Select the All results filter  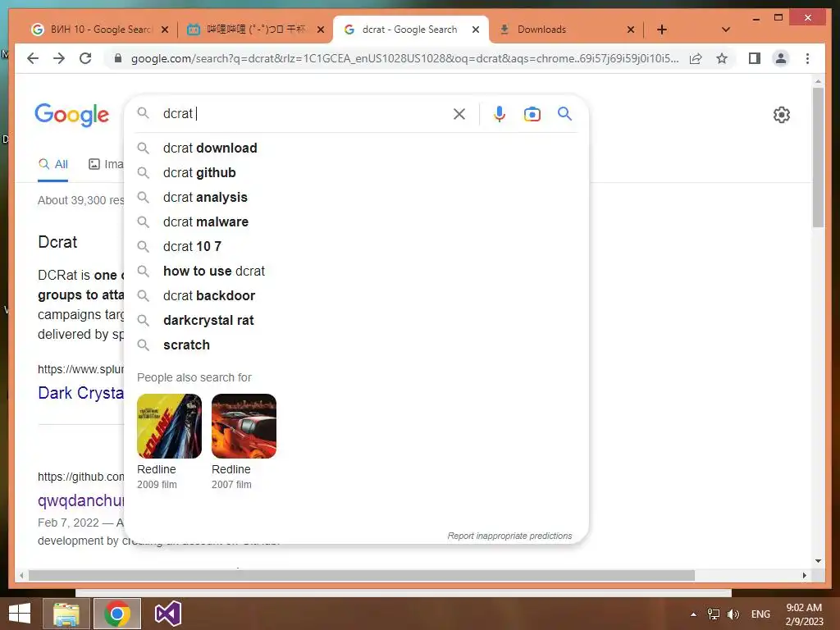point(53,164)
